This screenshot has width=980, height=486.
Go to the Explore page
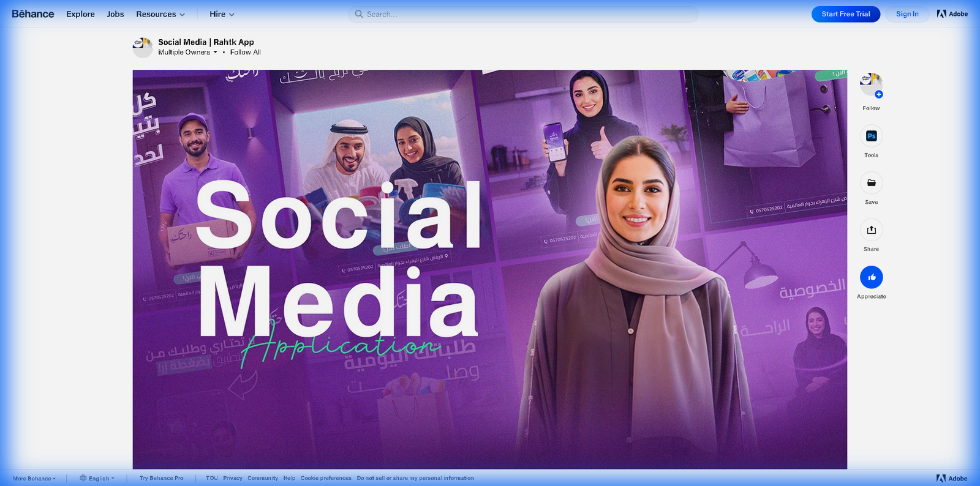80,14
